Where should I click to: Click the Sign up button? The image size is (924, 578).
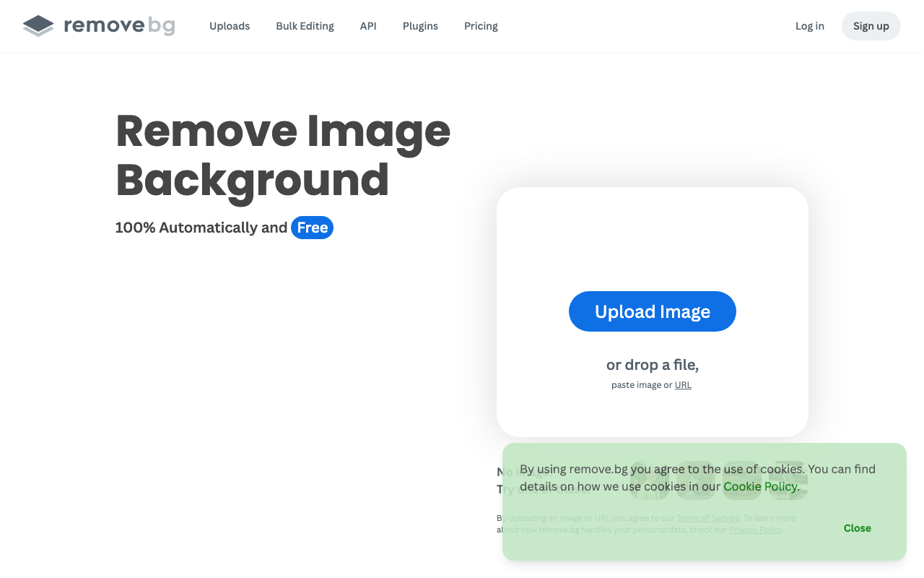point(871,26)
